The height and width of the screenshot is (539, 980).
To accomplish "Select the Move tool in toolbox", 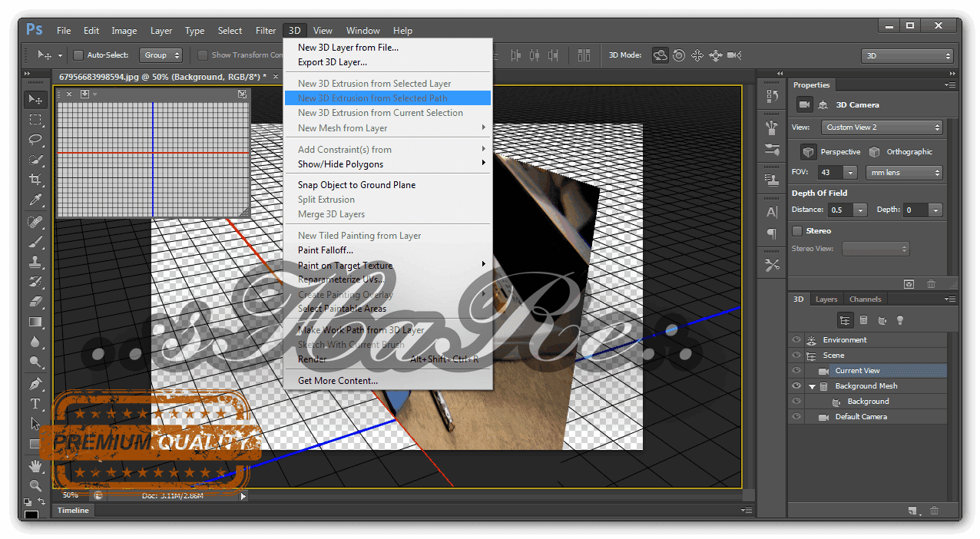I will click(x=35, y=100).
